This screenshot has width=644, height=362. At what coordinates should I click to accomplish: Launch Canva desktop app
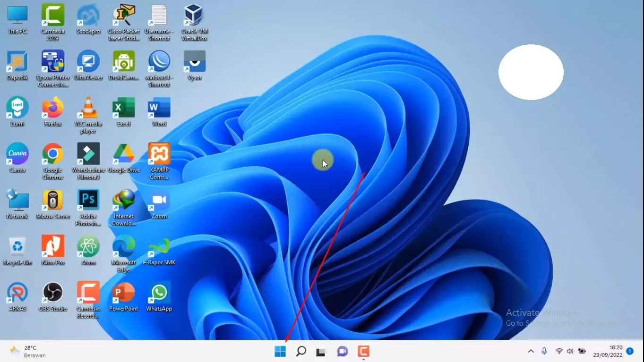[17, 159]
